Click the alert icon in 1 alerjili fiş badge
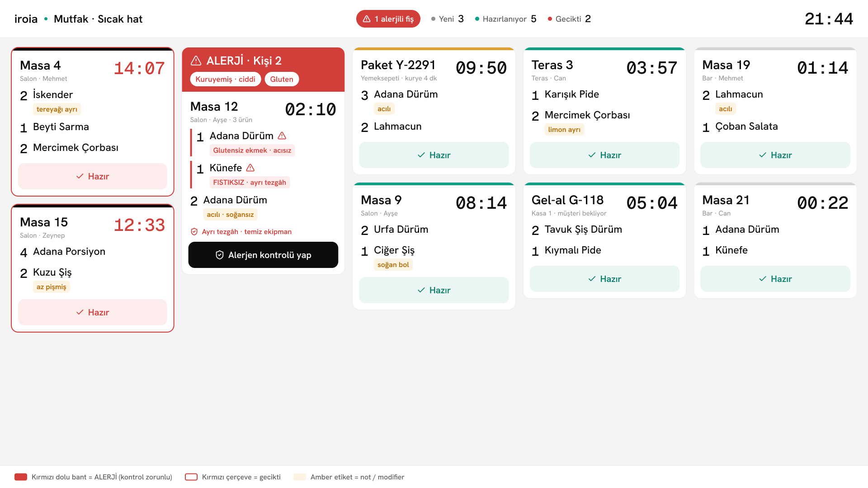This screenshot has width=868, height=488. [367, 19]
